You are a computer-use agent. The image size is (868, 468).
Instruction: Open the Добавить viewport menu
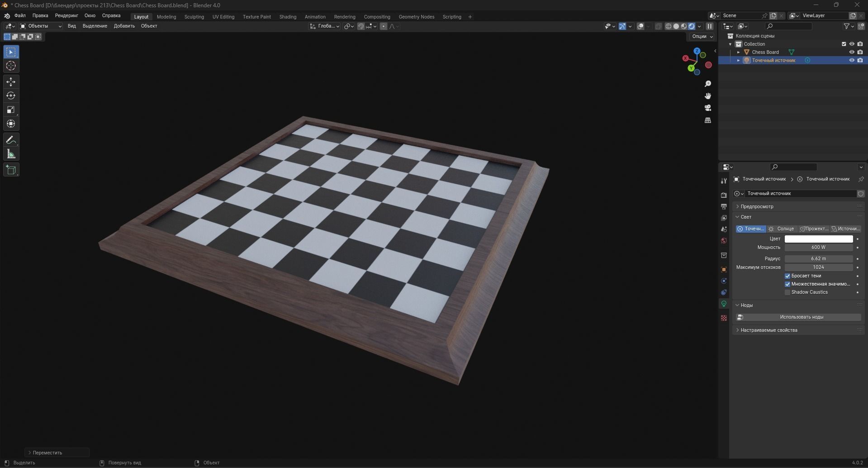point(124,26)
